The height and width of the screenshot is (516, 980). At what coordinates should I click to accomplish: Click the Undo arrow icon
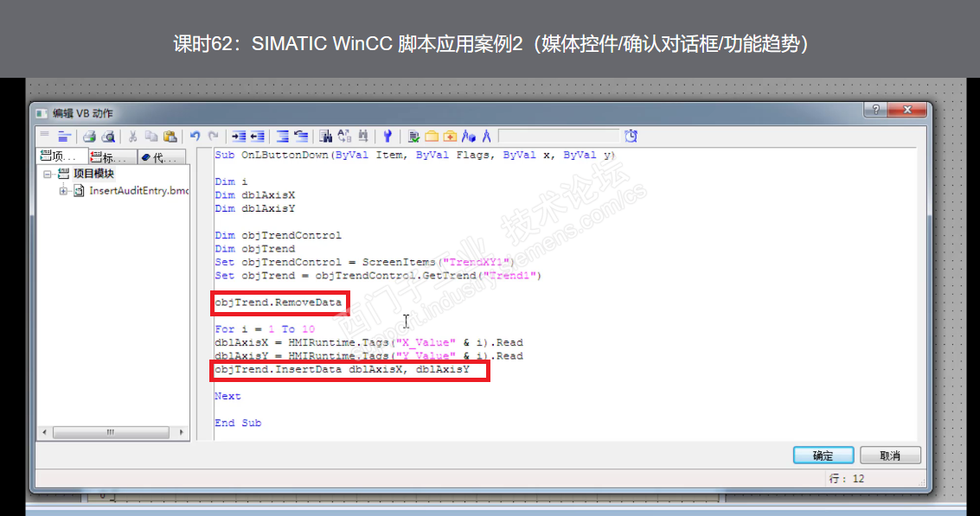click(195, 137)
